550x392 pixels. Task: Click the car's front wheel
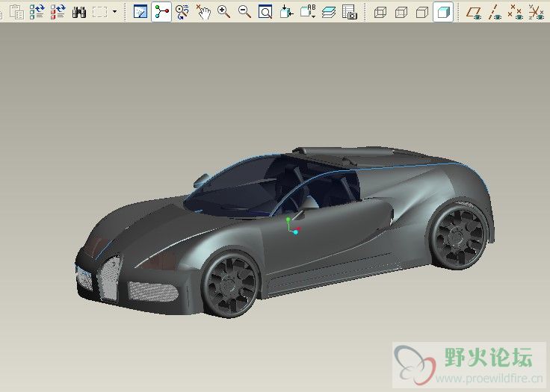pos(231,284)
